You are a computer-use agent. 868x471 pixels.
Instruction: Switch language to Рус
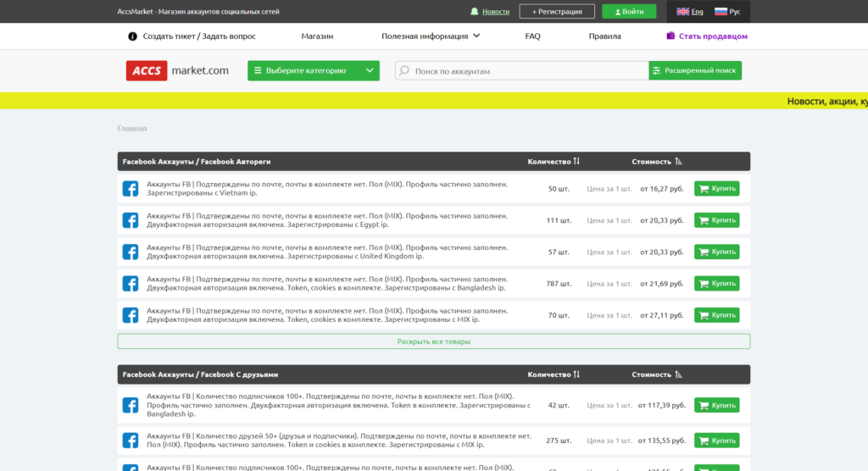click(x=735, y=12)
